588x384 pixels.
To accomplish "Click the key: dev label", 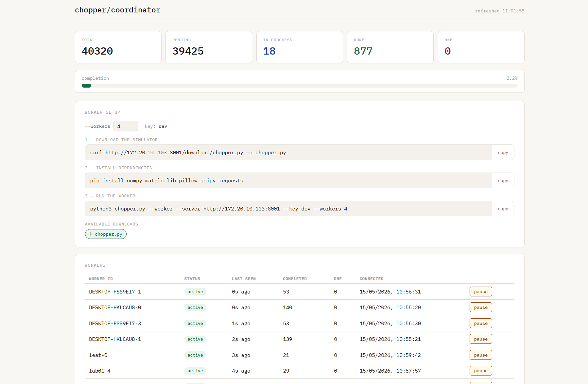I will (156, 126).
